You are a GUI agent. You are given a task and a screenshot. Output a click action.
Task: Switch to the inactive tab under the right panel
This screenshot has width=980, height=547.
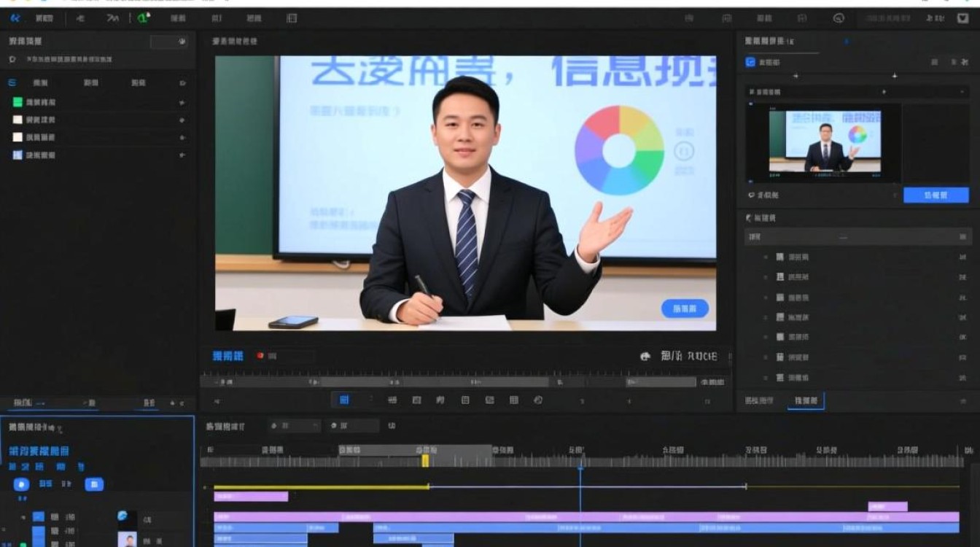click(759, 401)
